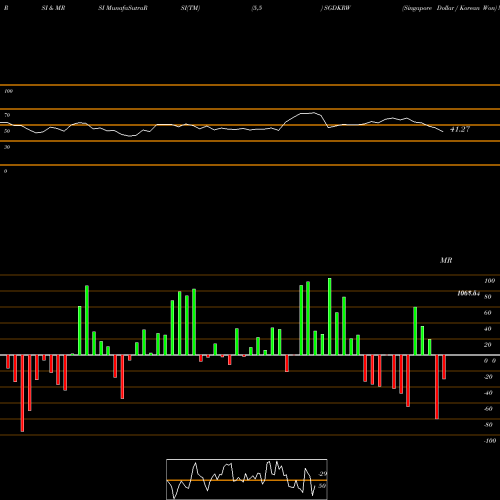Click the (5,5 parameter text in header
500x500 pixels.
[x=257, y=8]
